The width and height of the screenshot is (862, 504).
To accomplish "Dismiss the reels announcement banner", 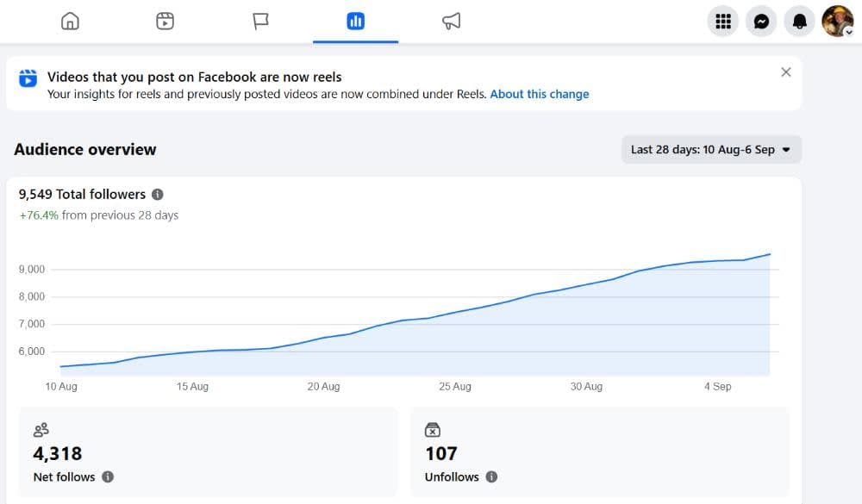I will pos(786,72).
